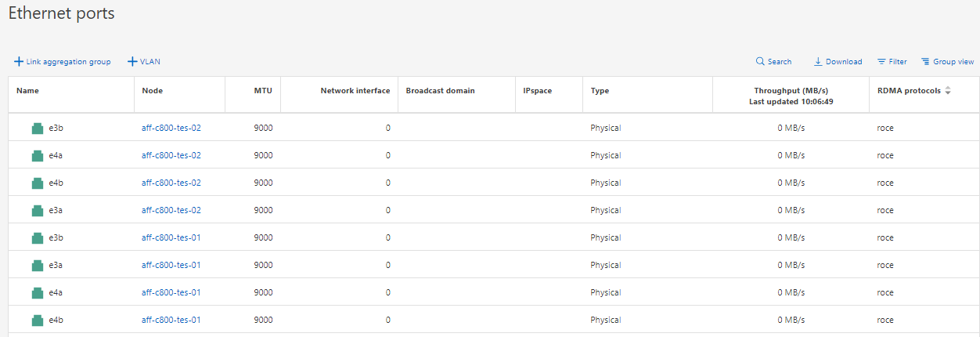This screenshot has width=980, height=337.
Task: Click the e3a port icon for aff-c800-tes-01
Action: coord(37,265)
